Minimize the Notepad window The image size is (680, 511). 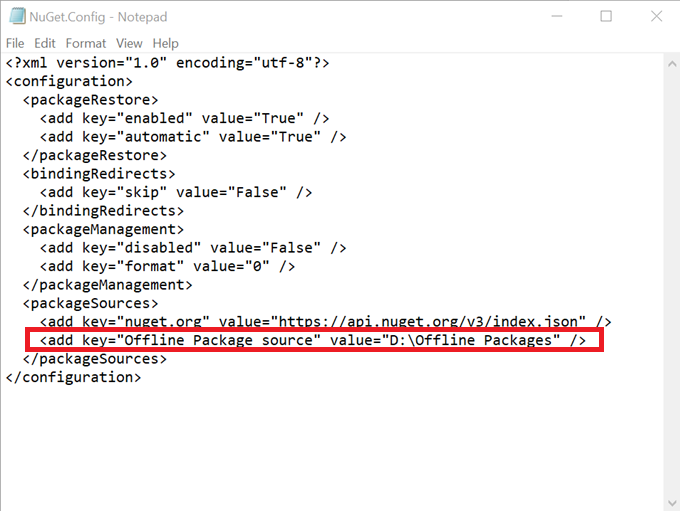(x=557, y=16)
